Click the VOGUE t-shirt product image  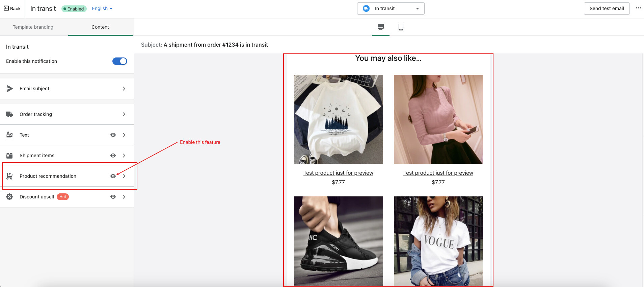[x=438, y=241]
